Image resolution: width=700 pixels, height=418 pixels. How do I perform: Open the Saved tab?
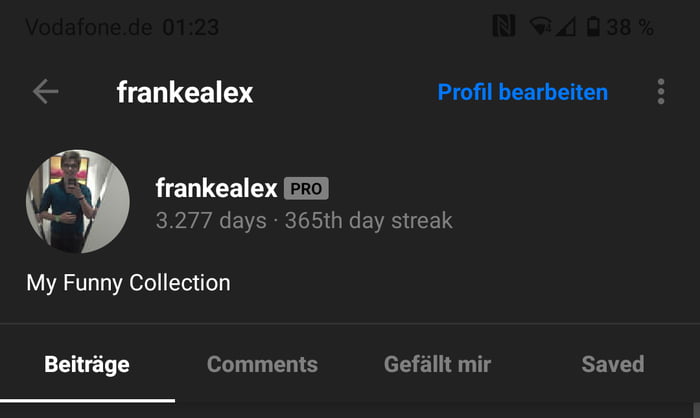pos(613,364)
